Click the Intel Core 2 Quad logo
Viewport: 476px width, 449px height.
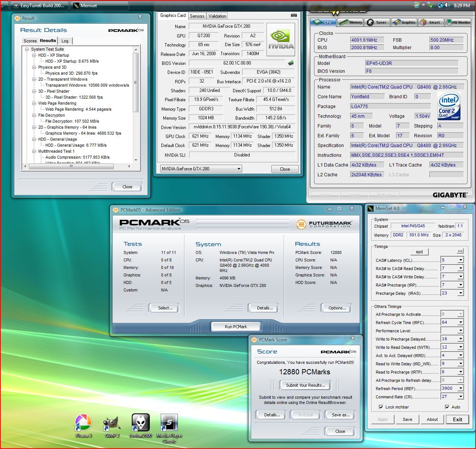click(x=449, y=107)
